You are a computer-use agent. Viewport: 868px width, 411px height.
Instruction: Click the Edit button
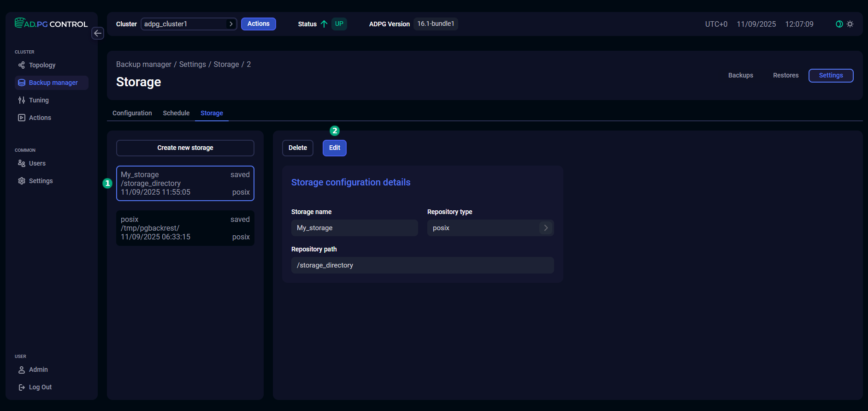tap(334, 148)
